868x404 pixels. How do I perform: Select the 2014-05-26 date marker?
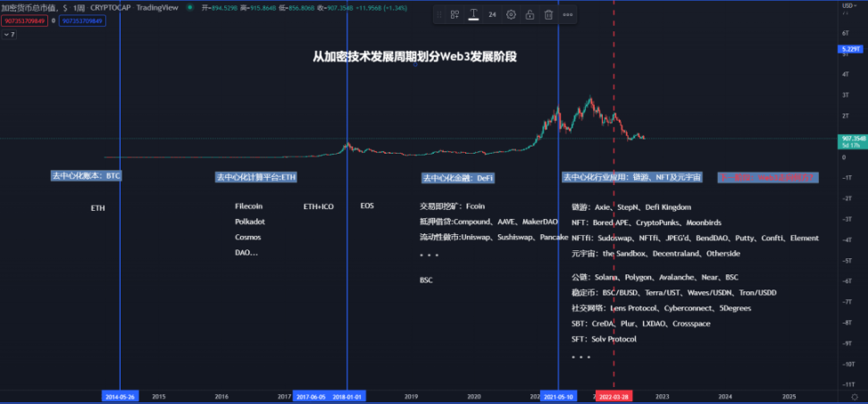point(120,395)
